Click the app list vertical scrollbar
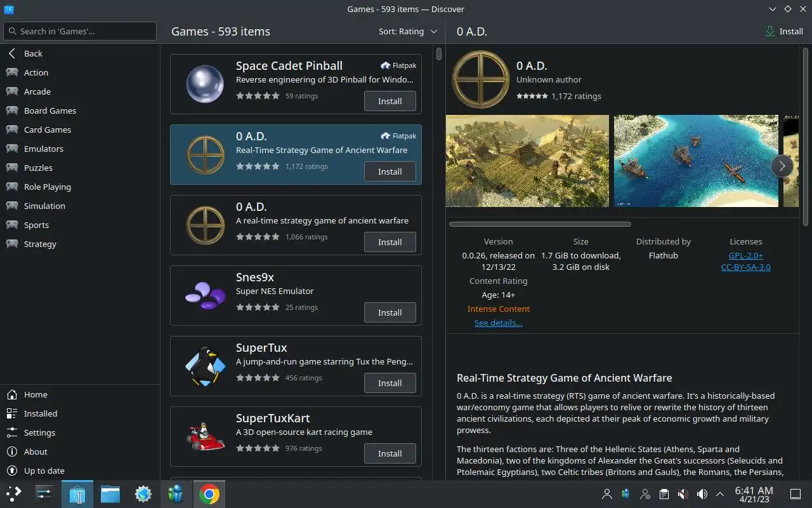This screenshot has width=812, height=508. tap(439, 54)
